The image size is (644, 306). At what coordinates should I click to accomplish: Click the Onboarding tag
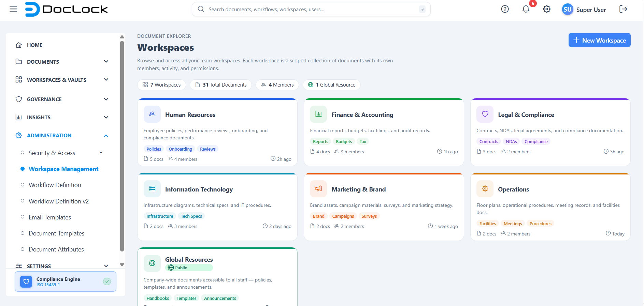180,149
